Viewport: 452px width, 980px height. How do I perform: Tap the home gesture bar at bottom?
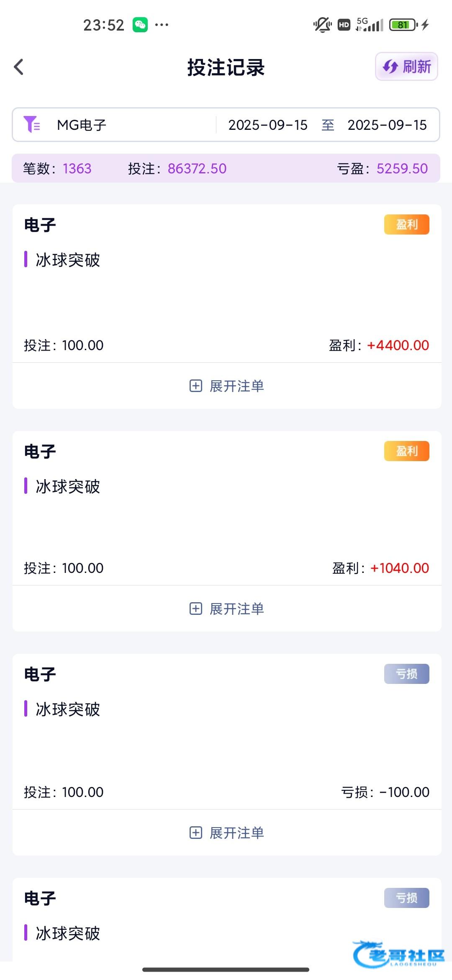point(226,970)
